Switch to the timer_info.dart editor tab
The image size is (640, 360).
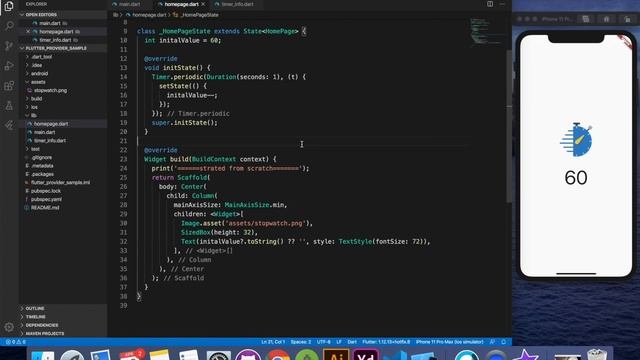(x=237, y=4)
